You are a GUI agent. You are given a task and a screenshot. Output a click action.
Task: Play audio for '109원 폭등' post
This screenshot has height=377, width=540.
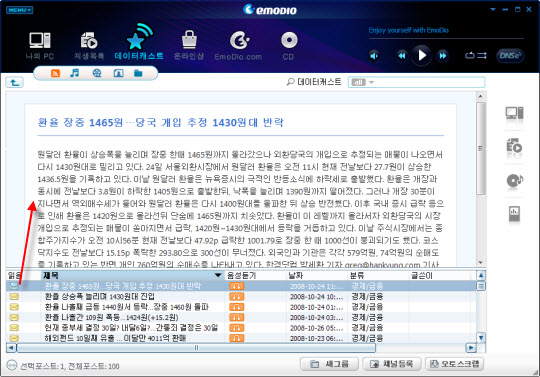click(x=236, y=317)
